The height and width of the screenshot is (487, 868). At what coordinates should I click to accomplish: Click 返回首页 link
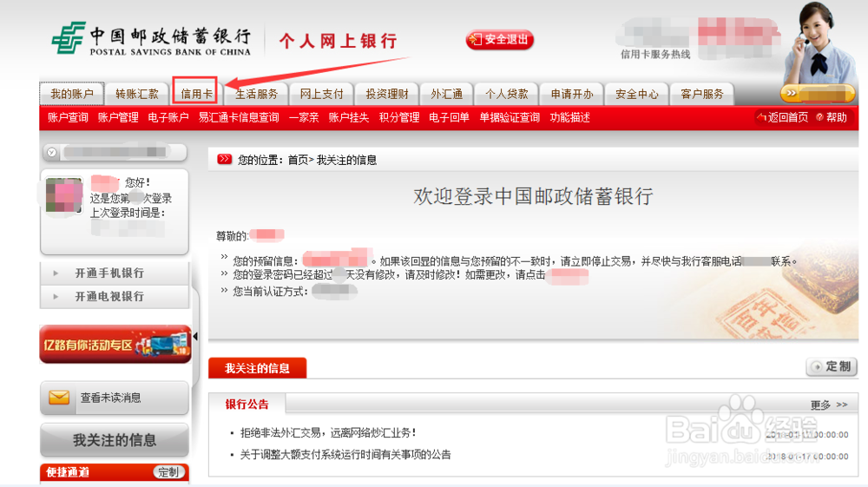point(783,117)
